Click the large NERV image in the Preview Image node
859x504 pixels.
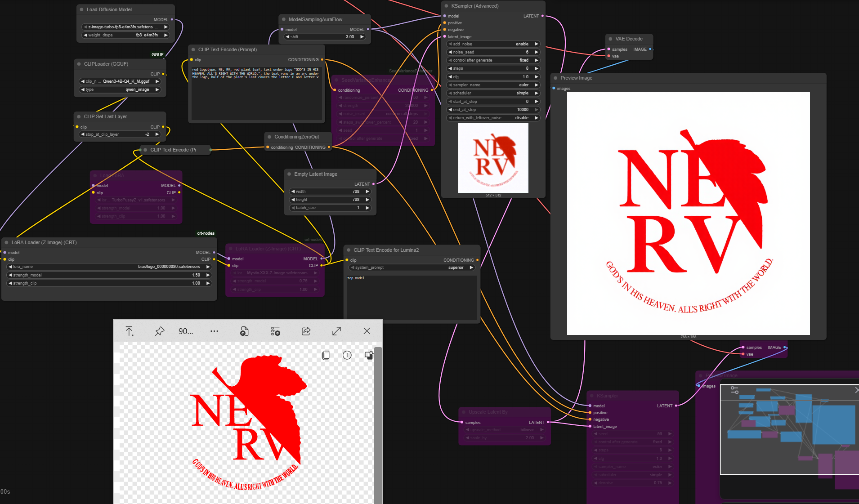pyautogui.click(x=689, y=214)
